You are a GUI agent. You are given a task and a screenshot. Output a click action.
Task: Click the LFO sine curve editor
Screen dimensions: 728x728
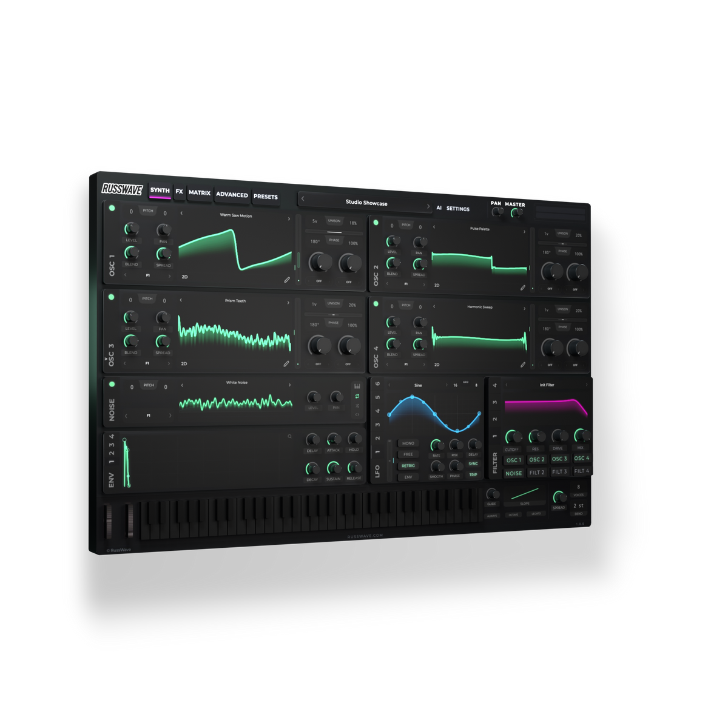(434, 414)
